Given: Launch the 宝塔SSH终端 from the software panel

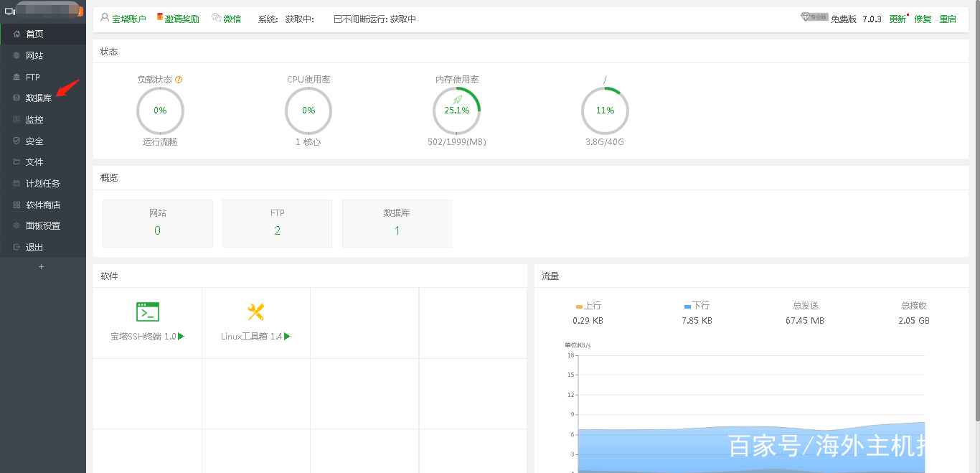Looking at the screenshot, I should (x=147, y=312).
